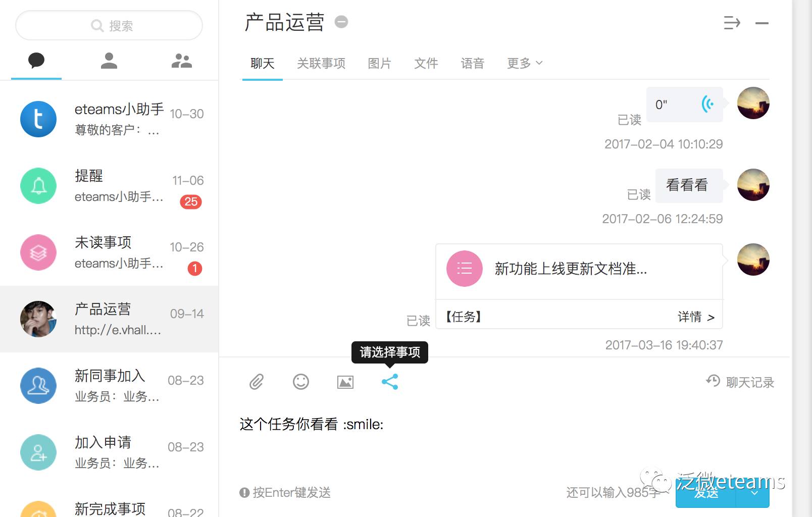Image resolution: width=812 pixels, height=517 pixels.
Task: Open the 未读事项 pink stack avatar
Action: point(38,252)
